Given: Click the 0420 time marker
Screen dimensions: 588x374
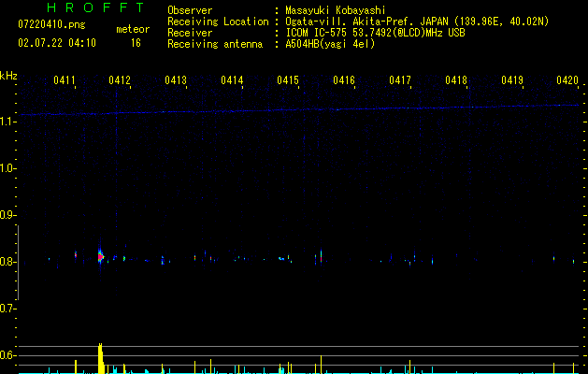Looking at the screenshot, I should pyautogui.click(x=567, y=80).
